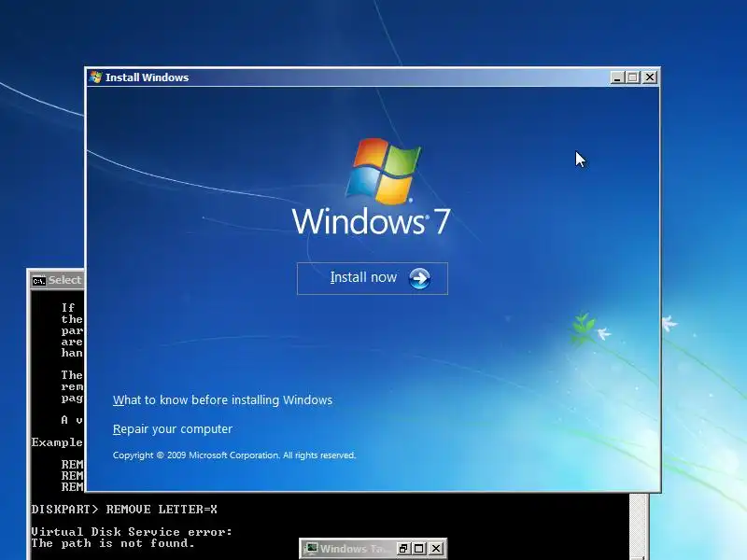Click the Windows 7 logo flag
Screen dimensions: 747x560
pyautogui.click(x=384, y=171)
